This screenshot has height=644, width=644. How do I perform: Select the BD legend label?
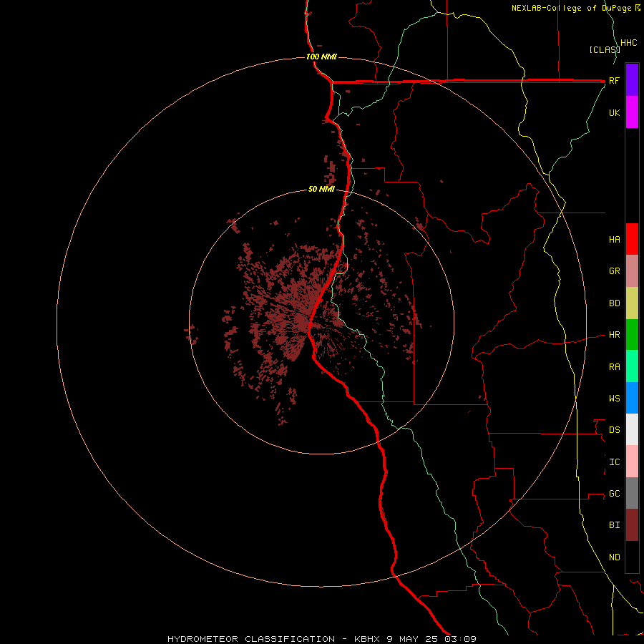pos(614,303)
